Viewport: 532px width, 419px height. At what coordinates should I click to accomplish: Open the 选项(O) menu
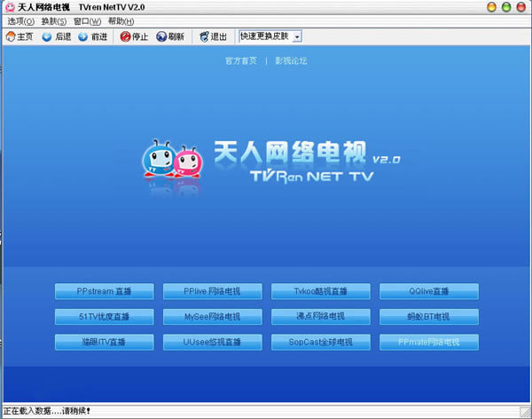pos(20,21)
